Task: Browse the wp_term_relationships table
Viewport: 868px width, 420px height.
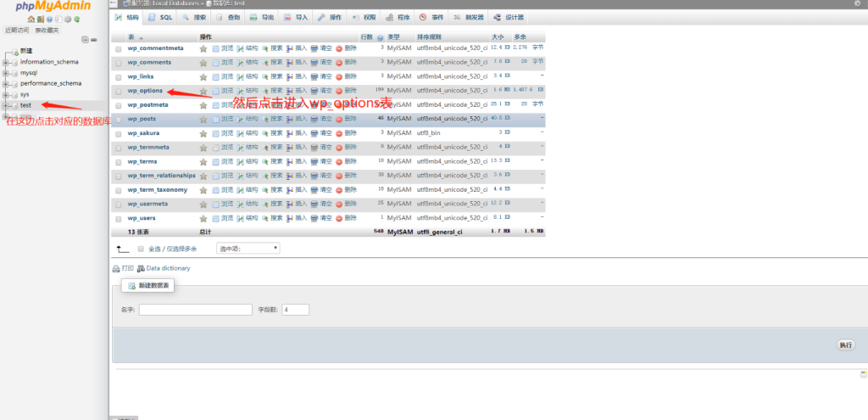Action: [223, 176]
